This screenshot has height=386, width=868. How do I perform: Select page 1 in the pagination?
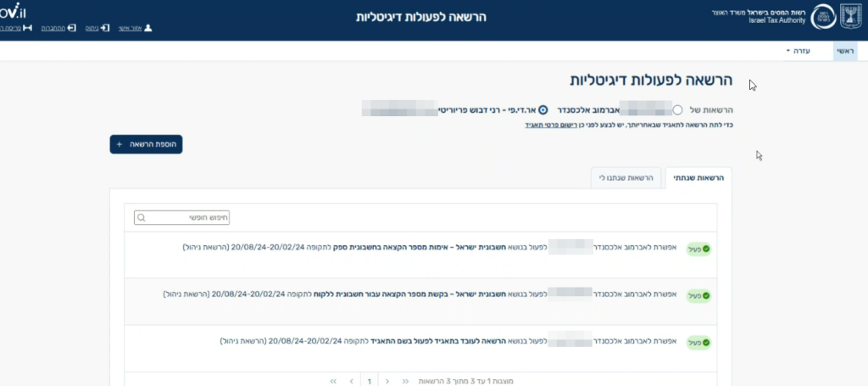tap(370, 381)
